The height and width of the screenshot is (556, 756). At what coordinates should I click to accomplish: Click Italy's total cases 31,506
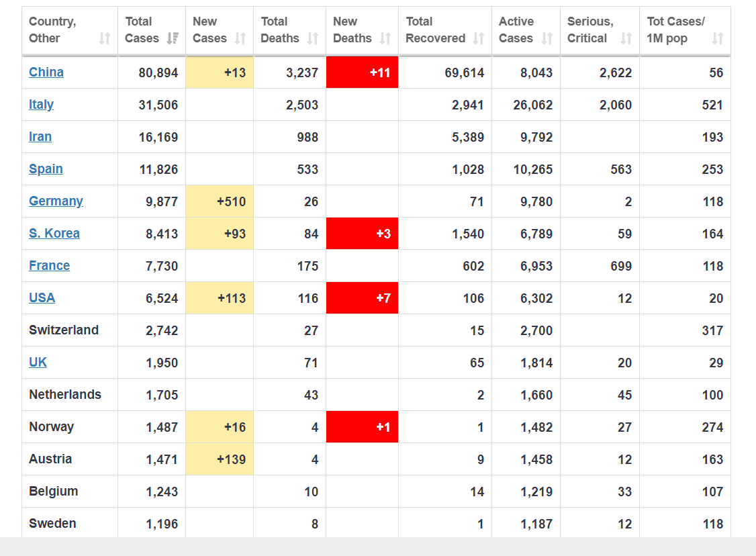point(158,105)
